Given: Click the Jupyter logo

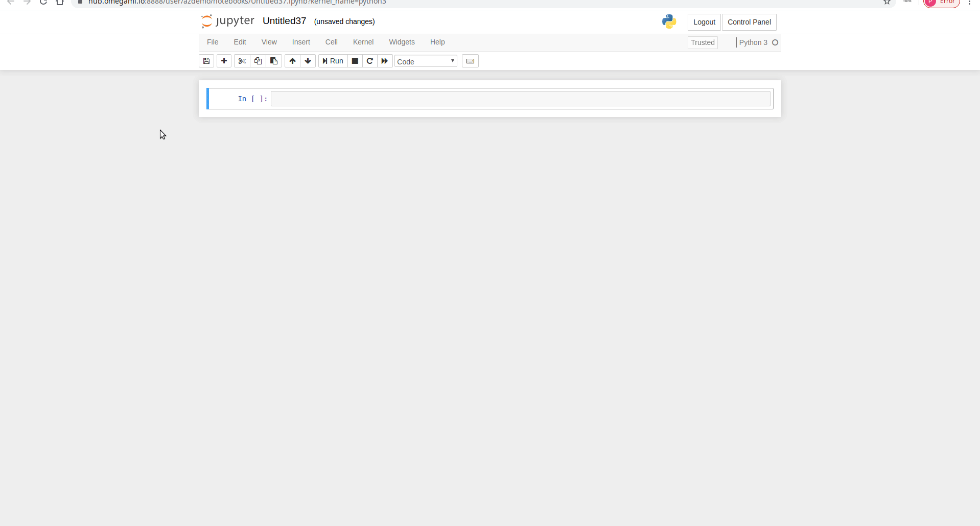Looking at the screenshot, I should click(228, 21).
